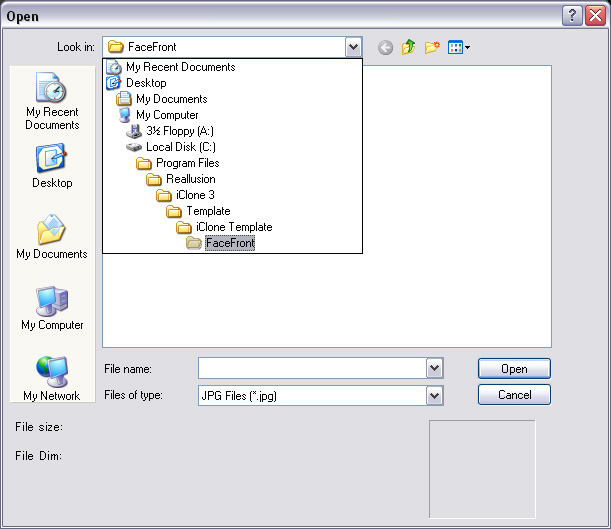Pick the Reallusion folder entry
Image resolution: width=611 pixels, height=529 pixels.
click(181, 179)
